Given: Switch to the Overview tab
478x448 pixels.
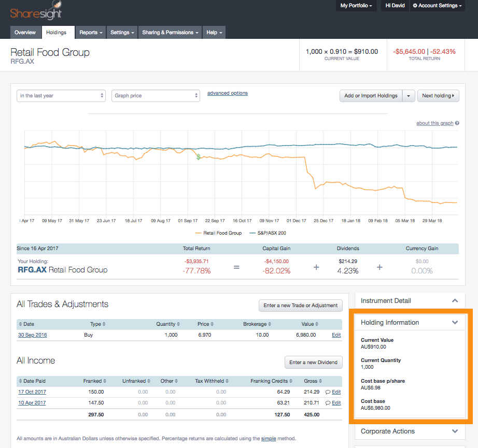Looking at the screenshot, I should click(25, 32).
